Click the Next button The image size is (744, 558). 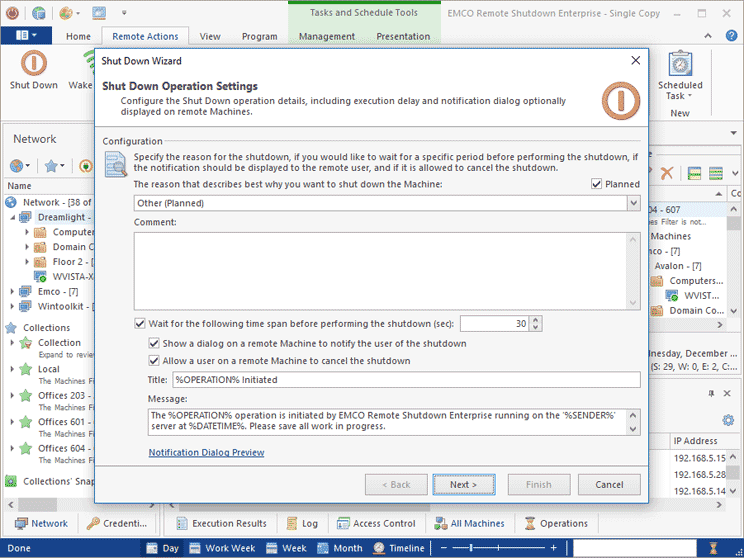(470, 485)
